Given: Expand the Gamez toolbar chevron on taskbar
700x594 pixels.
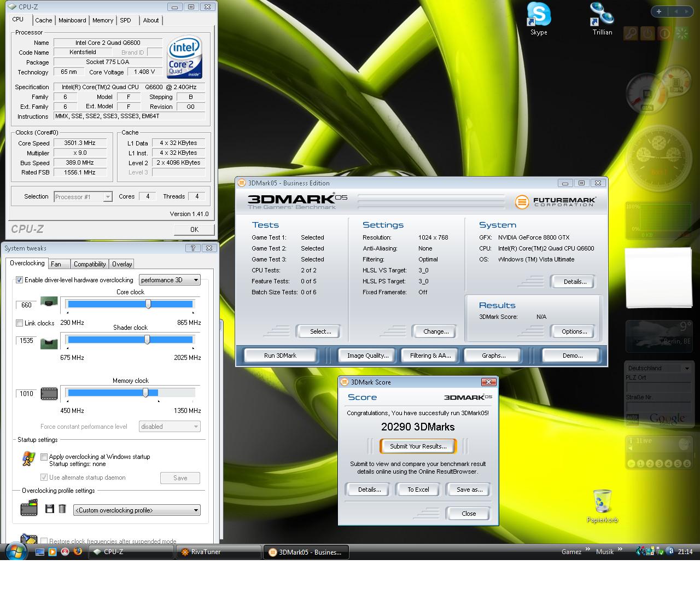Looking at the screenshot, I should (588, 549).
